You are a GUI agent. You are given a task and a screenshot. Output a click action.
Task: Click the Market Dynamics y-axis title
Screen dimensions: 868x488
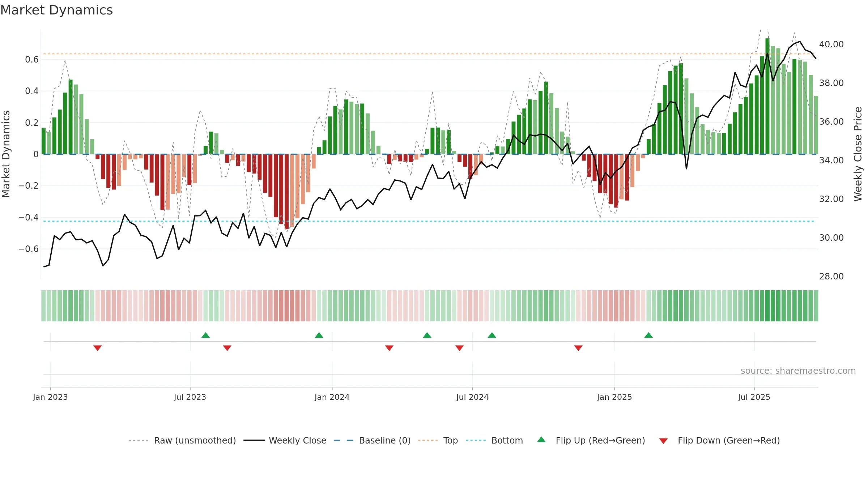(6, 154)
